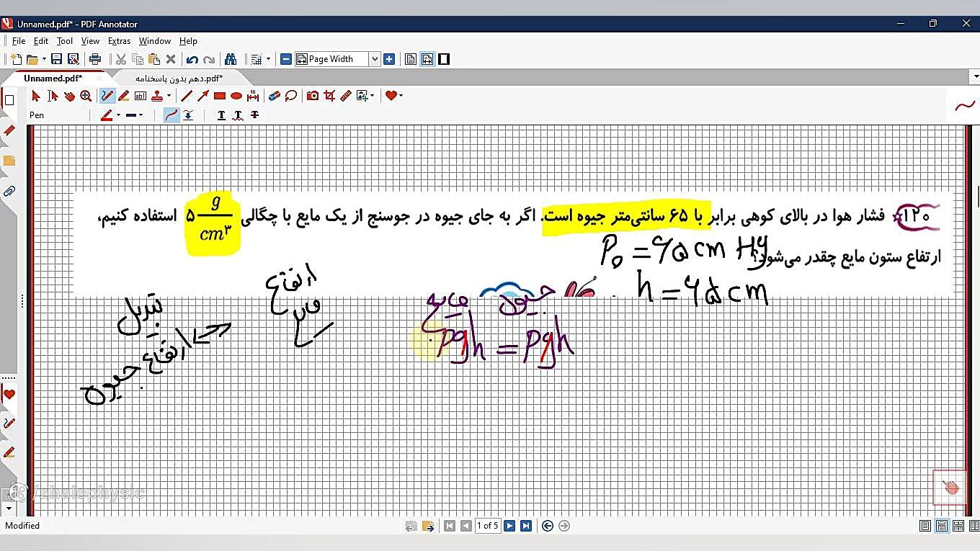Jump to the last page
The width and height of the screenshot is (980, 551).
(526, 526)
